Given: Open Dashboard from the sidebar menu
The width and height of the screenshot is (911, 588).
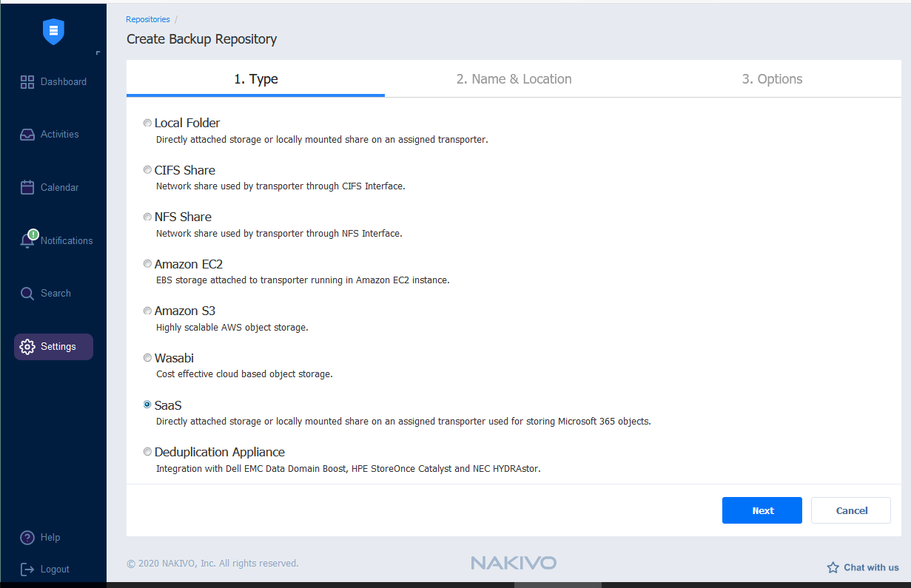Looking at the screenshot, I should point(64,82).
